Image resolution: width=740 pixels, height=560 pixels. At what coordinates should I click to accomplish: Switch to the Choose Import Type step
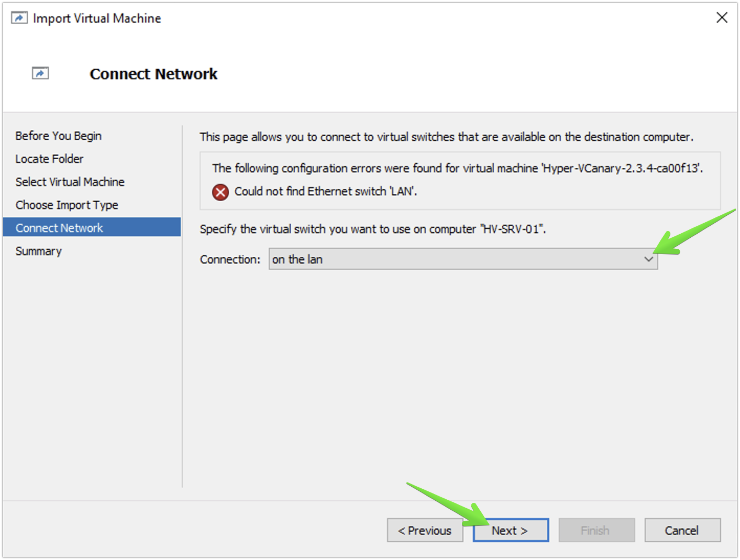tap(67, 205)
